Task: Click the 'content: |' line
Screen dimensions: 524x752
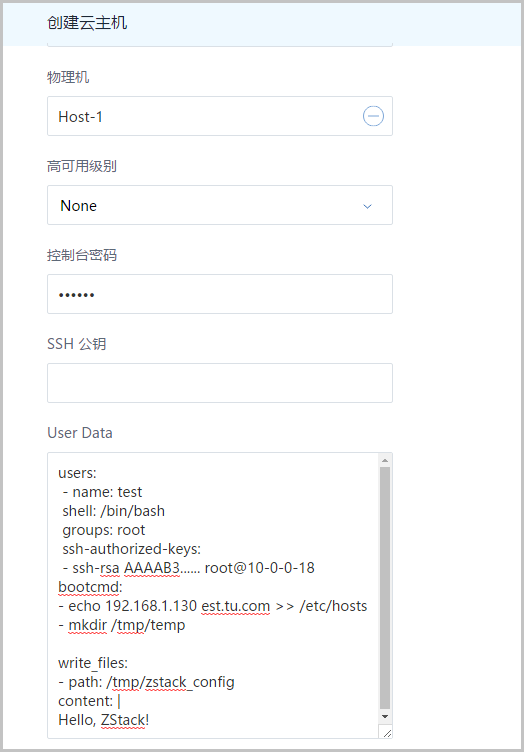Action: click(x=89, y=701)
